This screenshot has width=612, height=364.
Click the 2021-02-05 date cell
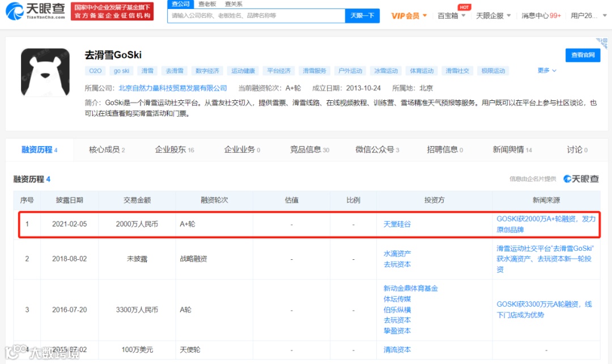tap(70, 224)
